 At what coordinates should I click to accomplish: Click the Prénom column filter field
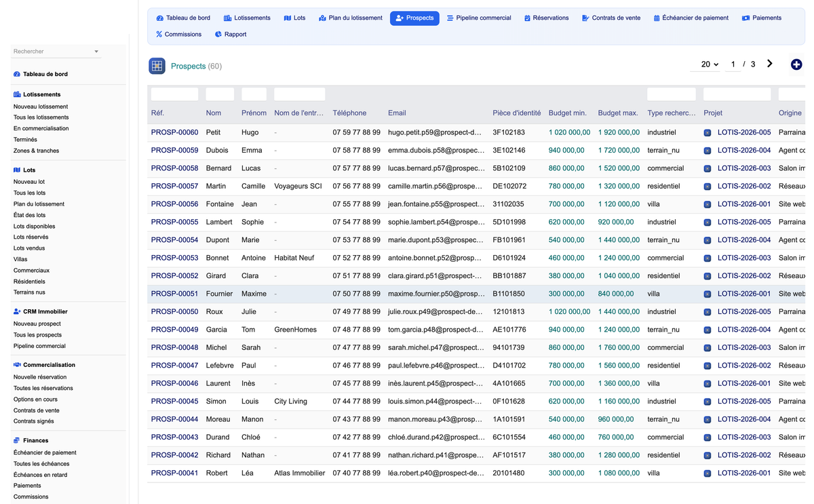(254, 94)
